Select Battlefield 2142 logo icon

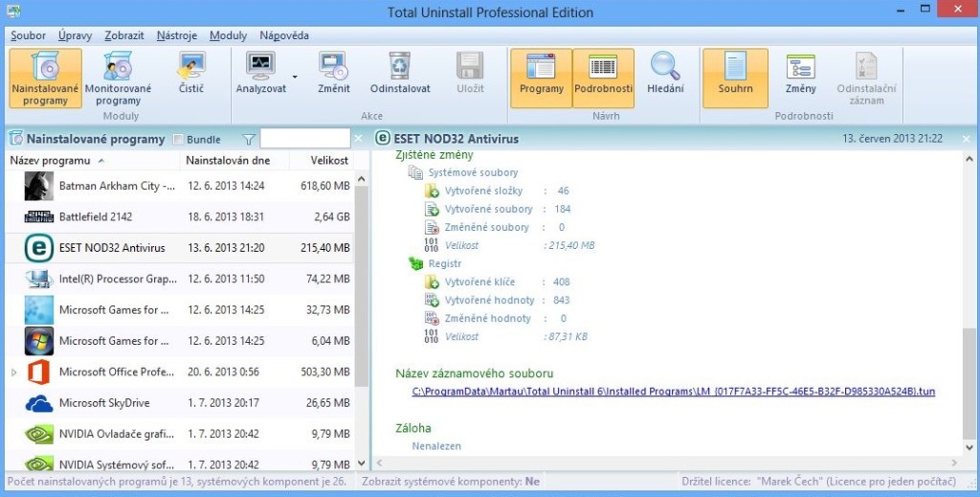pos(38,217)
